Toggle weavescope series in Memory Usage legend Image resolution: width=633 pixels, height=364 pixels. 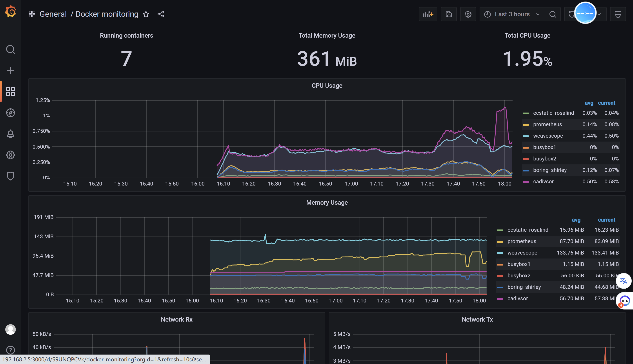tap(522, 253)
